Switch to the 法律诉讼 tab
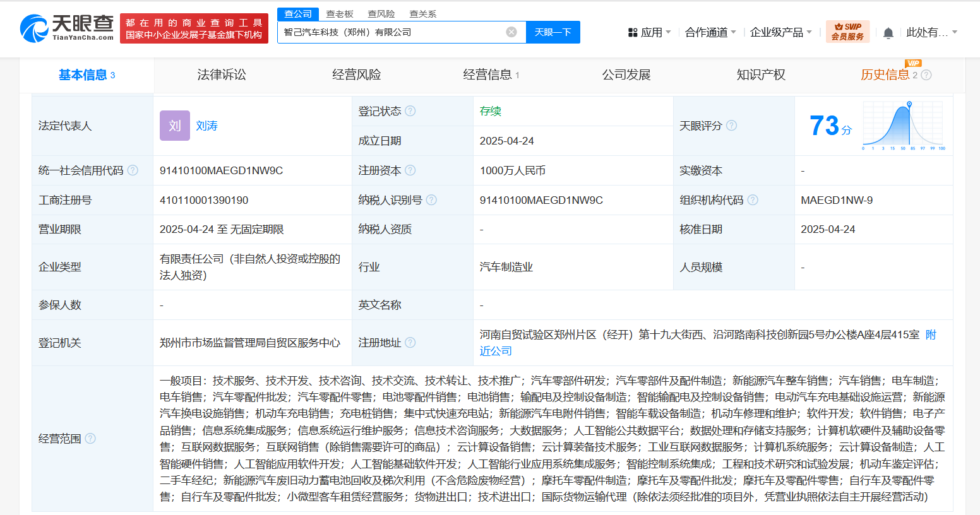 pos(222,75)
